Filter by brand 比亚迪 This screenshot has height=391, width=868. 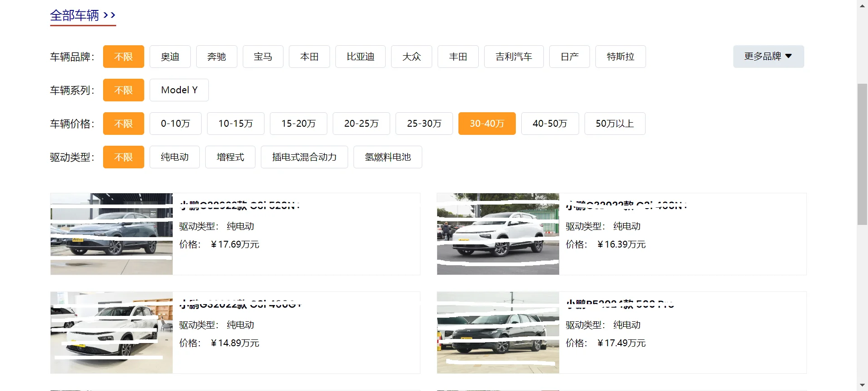pyautogui.click(x=360, y=57)
